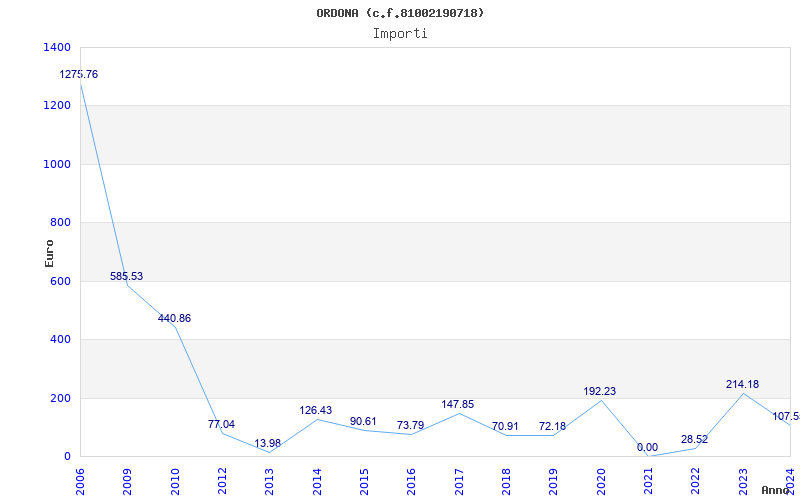This screenshot has width=800, height=500.
Task: Select the 440.86 value label
Action: 174,319
